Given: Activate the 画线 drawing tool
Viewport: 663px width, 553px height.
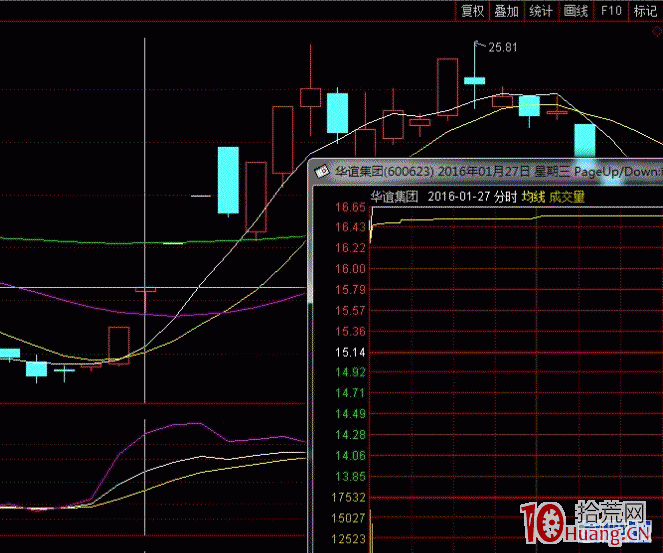Looking at the screenshot, I should click(x=576, y=11).
